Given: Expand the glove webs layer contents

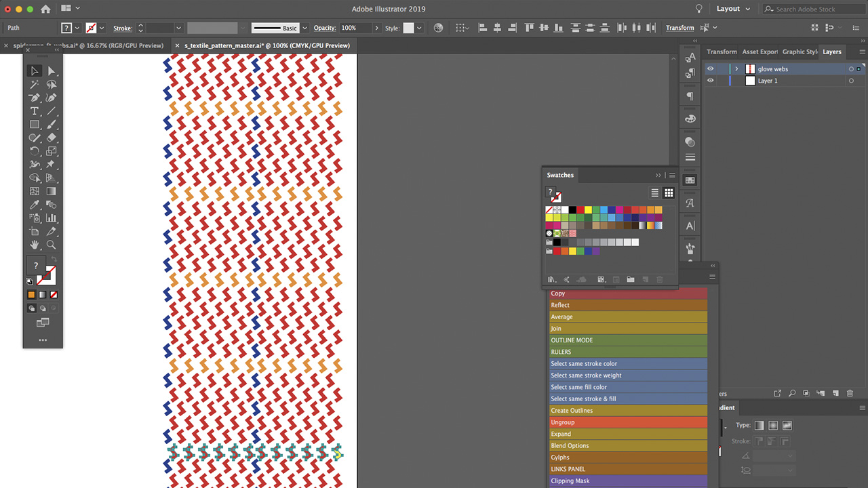Looking at the screenshot, I should (736, 68).
